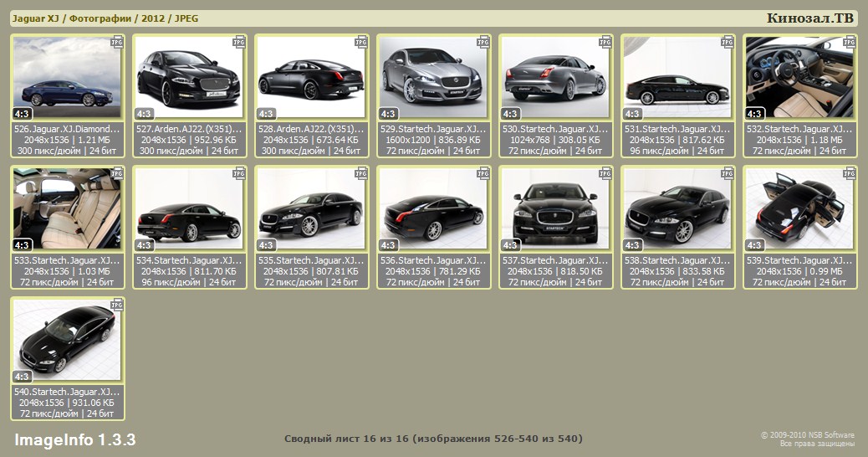Click the Jaguar XJ breadcrumb path header
This screenshot has width=868, height=457.
[105, 18]
